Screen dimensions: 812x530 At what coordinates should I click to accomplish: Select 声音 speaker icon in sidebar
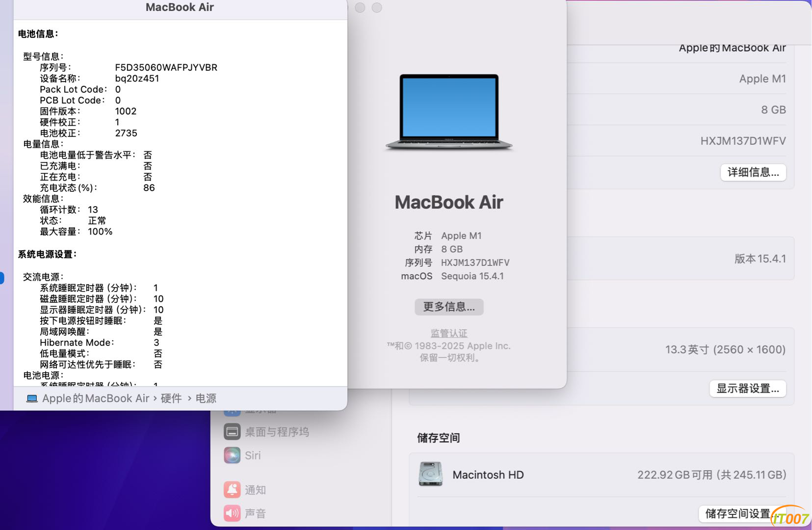232,513
